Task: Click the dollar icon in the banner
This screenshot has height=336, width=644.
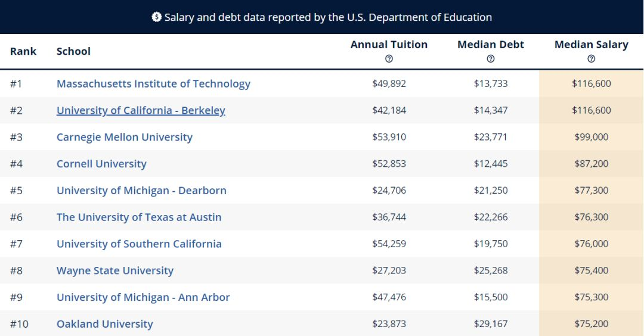Action: click(x=157, y=17)
